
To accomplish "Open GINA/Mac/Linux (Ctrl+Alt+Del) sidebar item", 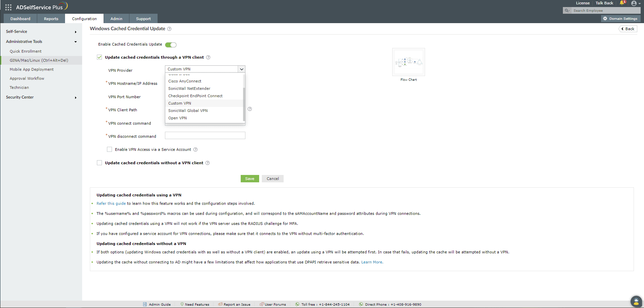I will (41, 60).
